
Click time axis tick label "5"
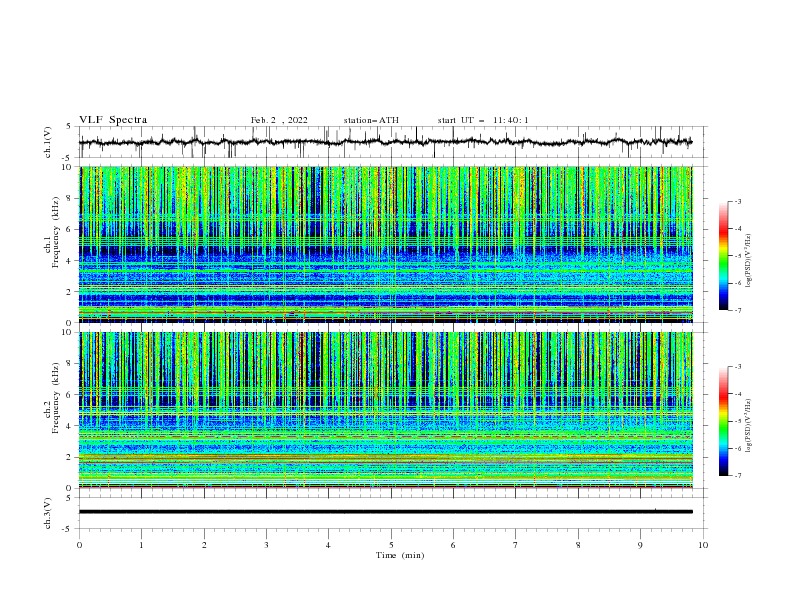click(391, 545)
